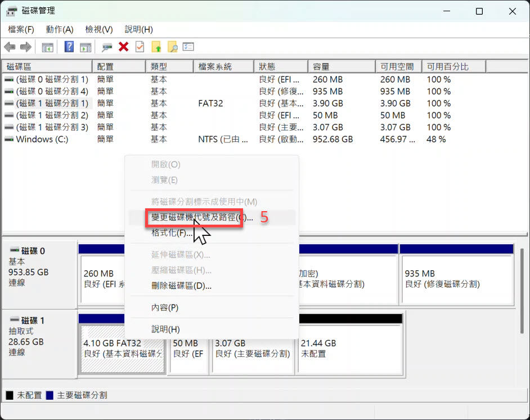This screenshot has width=530, height=420.
Task: Choose 刪除磁碟區(D) from the context menu
Action: click(x=182, y=285)
